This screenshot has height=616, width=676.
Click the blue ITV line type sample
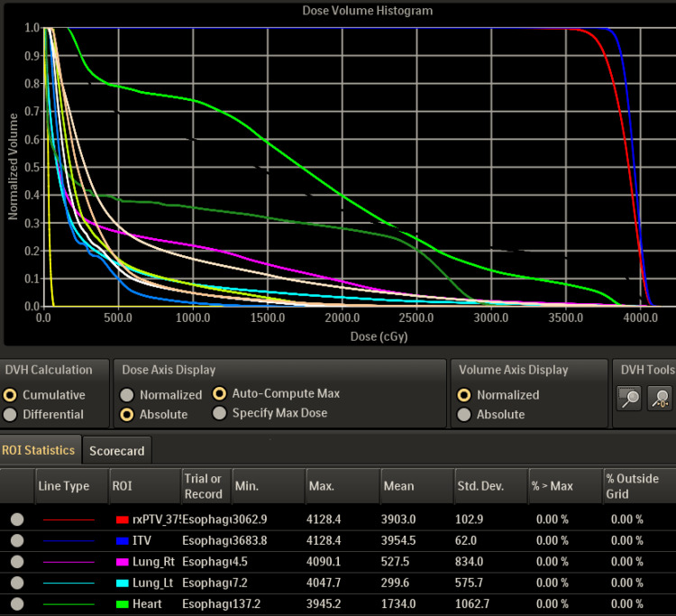coord(69,541)
